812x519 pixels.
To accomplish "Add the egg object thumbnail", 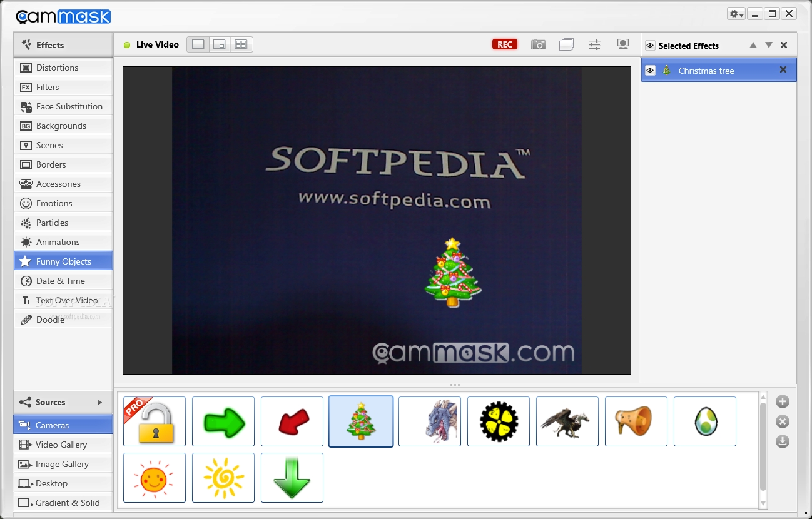I will pos(705,421).
